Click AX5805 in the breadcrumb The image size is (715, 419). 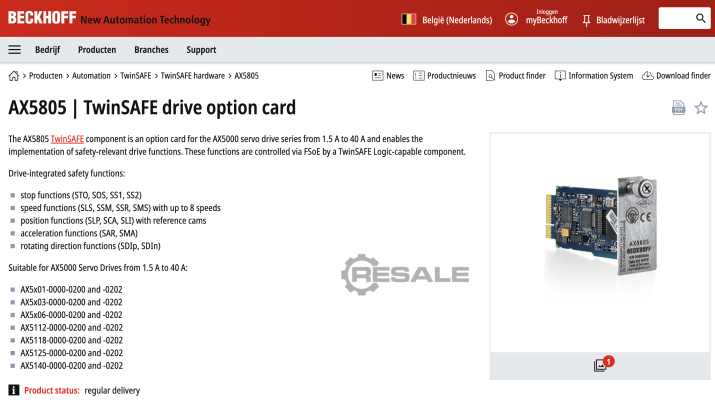246,76
